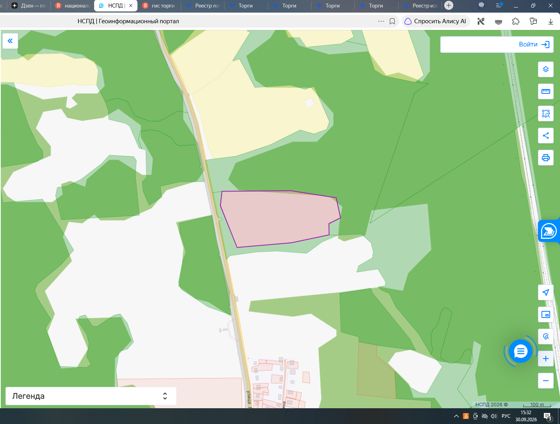Show hidden system tray icons
The width and height of the screenshot is (560, 424).
[x=456, y=416]
